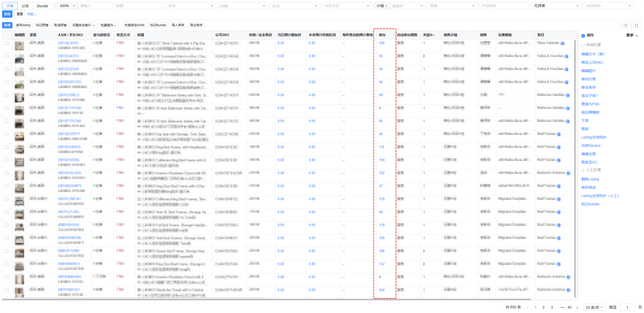Collapse filters with 收起 arrow
Screen dimensions: 644x313
pyautogui.click(x=32, y=14)
